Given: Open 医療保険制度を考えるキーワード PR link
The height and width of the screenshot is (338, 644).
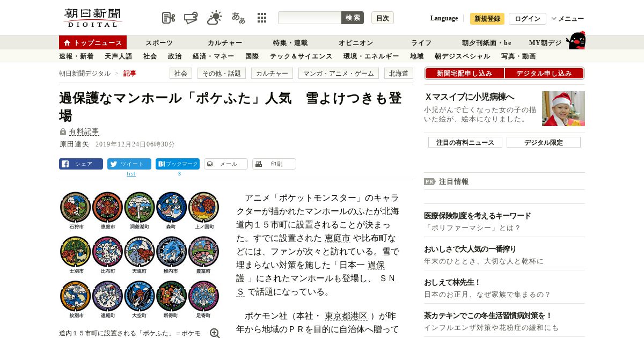Looking at the screenshot, I should point(478,216).
